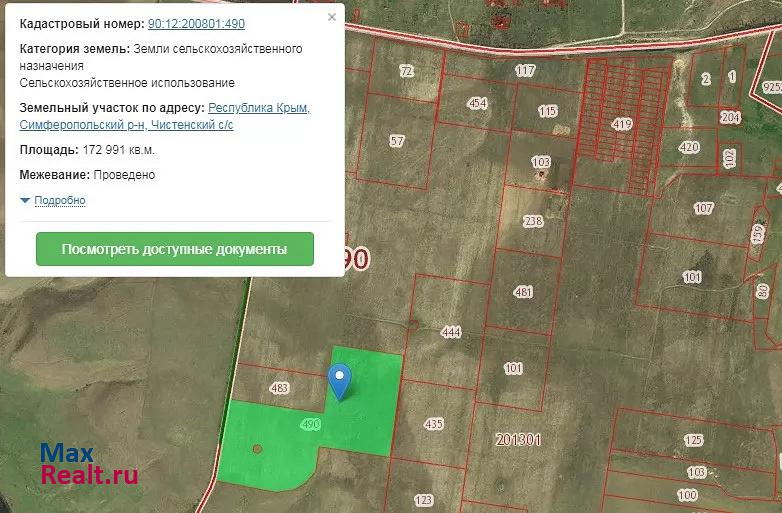
Task: Click parcel 444 on the map
Action: pyautogui.click(x=450, y=332)
